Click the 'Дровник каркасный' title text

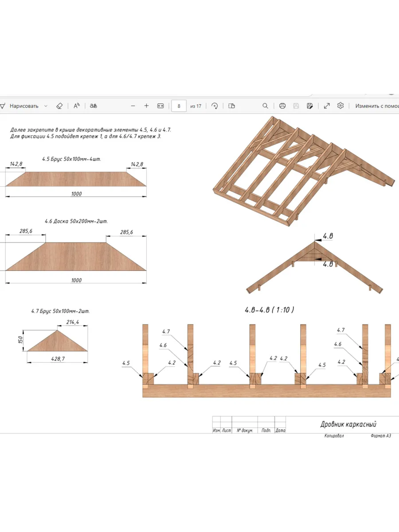point(348,424)
